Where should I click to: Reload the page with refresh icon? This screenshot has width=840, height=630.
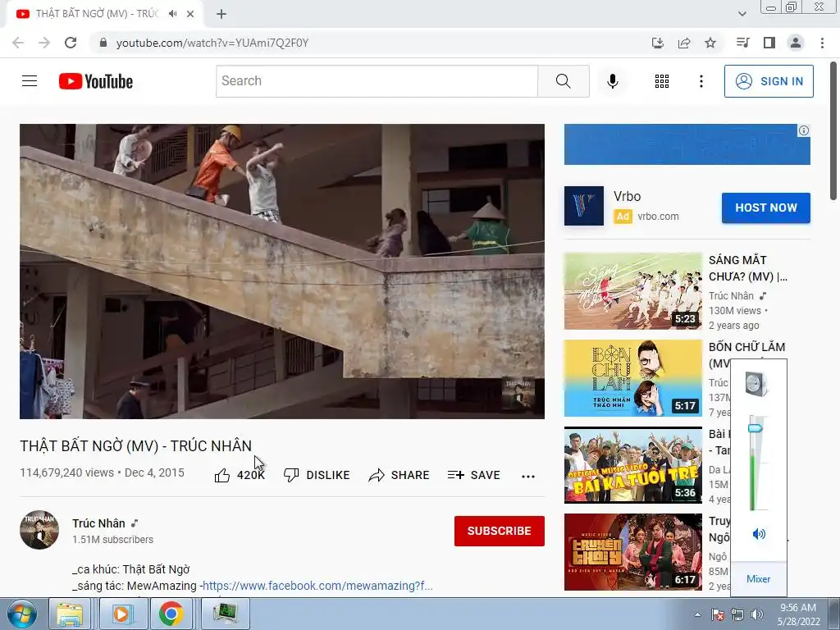tap(71, 43)
